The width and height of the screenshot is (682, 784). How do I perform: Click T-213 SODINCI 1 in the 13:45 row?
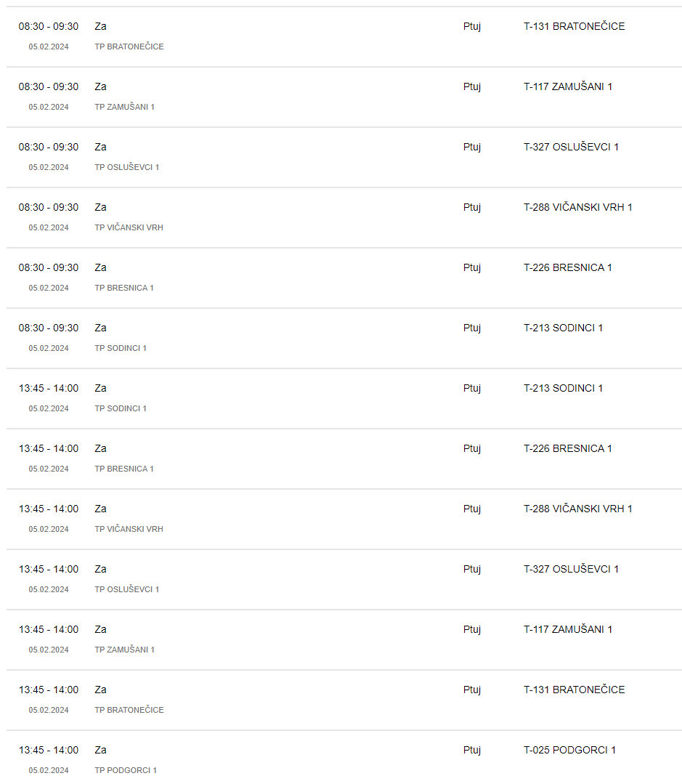pyautogui.click(x=563, y=388)
